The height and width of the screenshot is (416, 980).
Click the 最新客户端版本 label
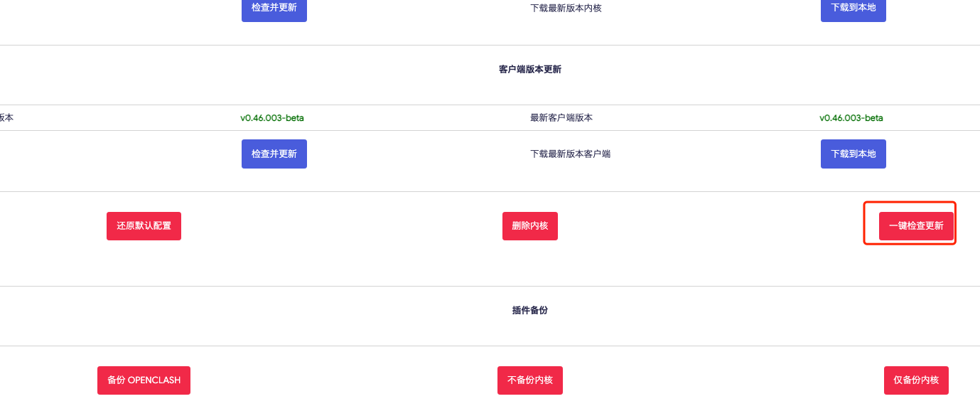(x=561, y=118)
